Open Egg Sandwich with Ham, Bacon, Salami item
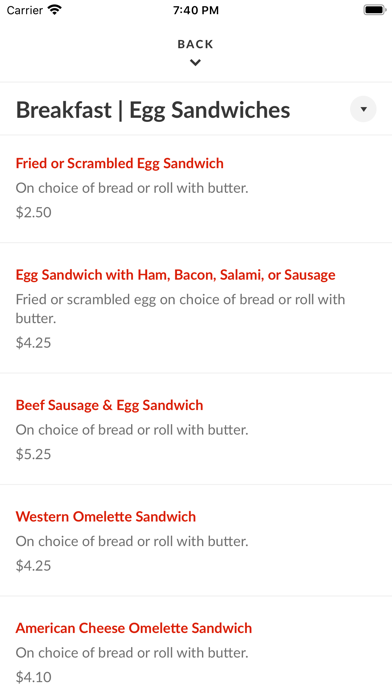Viewport: 392px width, 696px height. (175, 275)
